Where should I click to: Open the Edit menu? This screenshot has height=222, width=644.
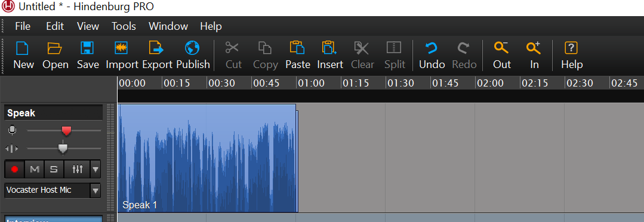(x=55, y=26)
